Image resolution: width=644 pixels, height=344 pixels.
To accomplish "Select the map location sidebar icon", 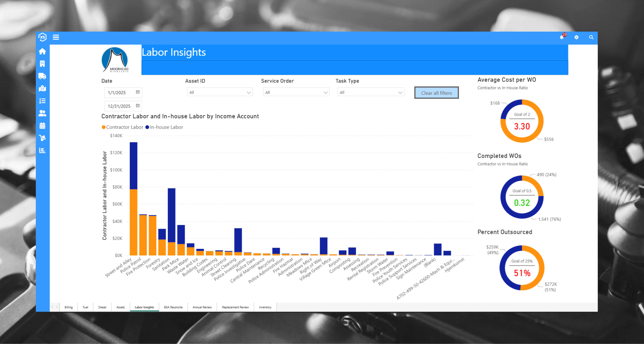I will [42, 88].
